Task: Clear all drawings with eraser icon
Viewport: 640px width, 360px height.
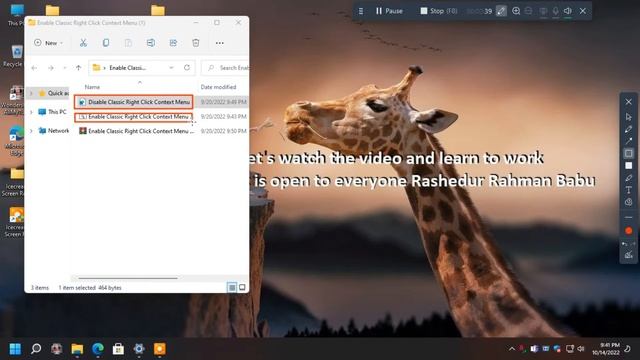Action: tap(629, 255)
